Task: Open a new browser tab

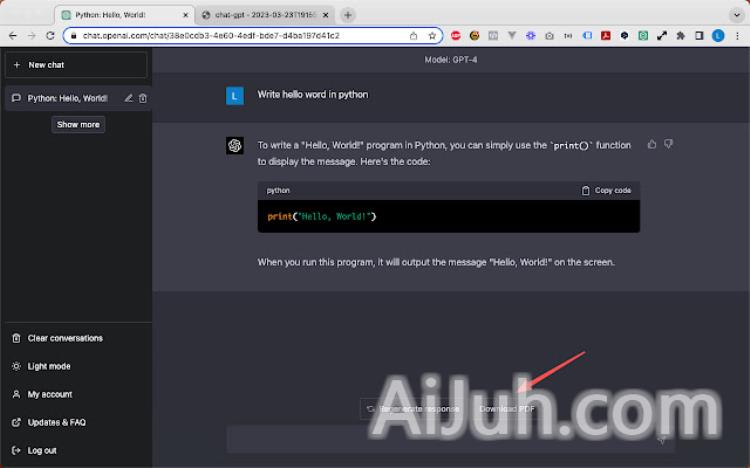Action: (x=348, y=15)
